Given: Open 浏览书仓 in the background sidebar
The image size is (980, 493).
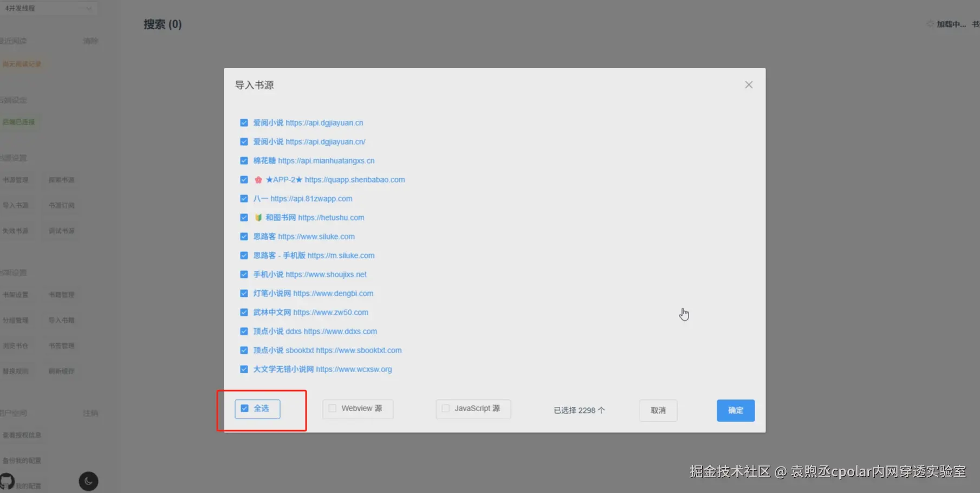Looking at the screenshot, I should coord(15,346).
